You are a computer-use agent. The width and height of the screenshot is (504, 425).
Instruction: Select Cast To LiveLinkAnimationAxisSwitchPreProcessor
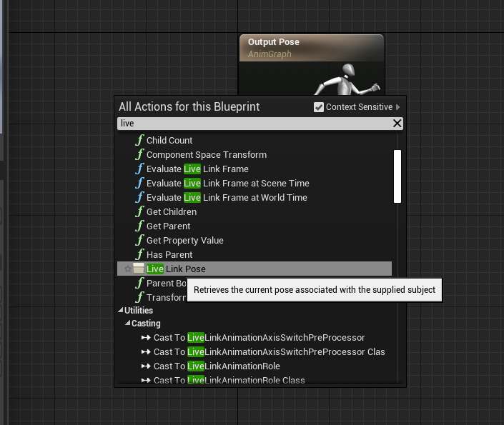[x=259, y=338]
